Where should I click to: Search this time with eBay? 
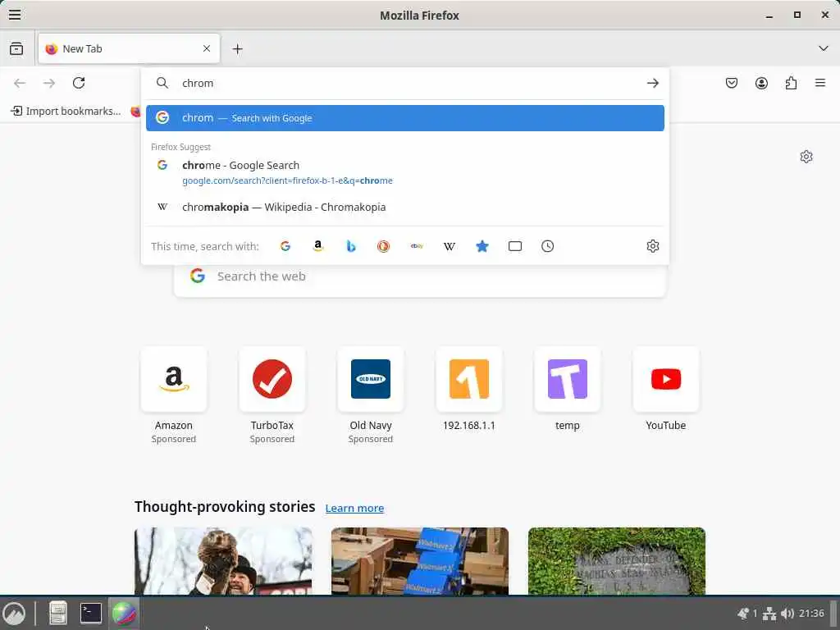(x=417, y=246)
